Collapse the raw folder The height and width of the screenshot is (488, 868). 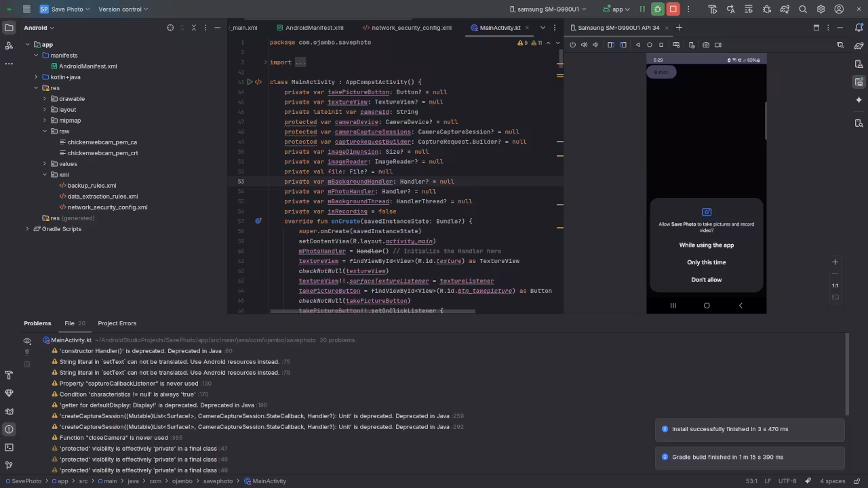(x=45, y=131)
